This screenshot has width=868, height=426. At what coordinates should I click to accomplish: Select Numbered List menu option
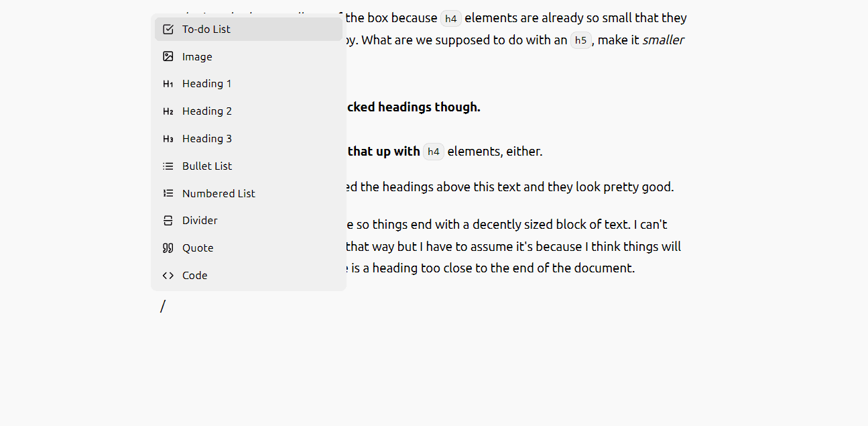(249, 193)
